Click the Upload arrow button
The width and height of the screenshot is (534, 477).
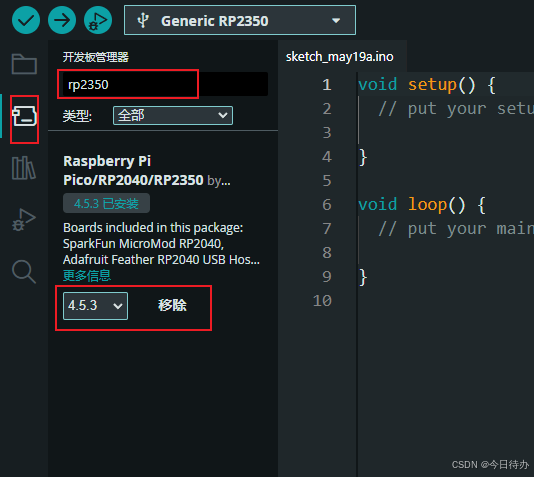coord(62,20)
